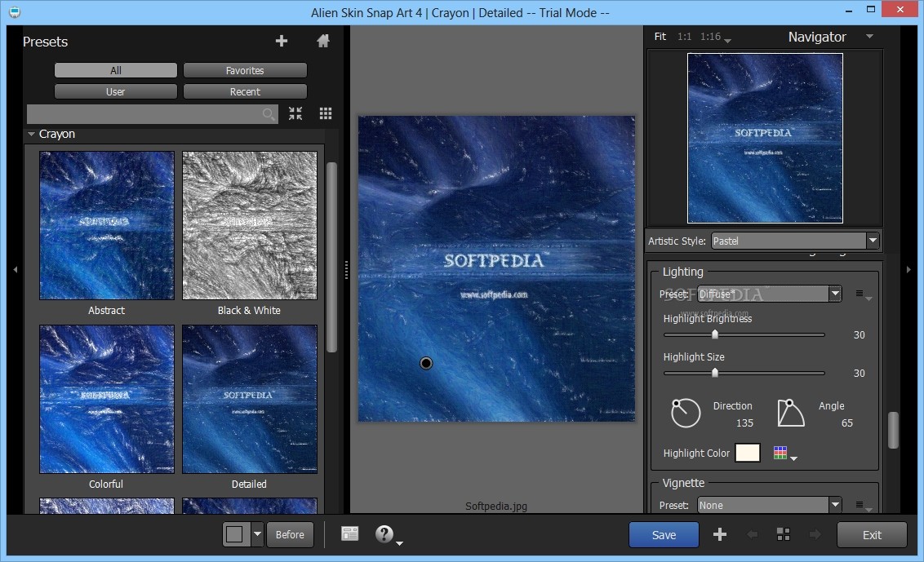The width and height of the screenshot is (924, 562).
Task: Open help dropdown arrow
Action: coord(399,542)
